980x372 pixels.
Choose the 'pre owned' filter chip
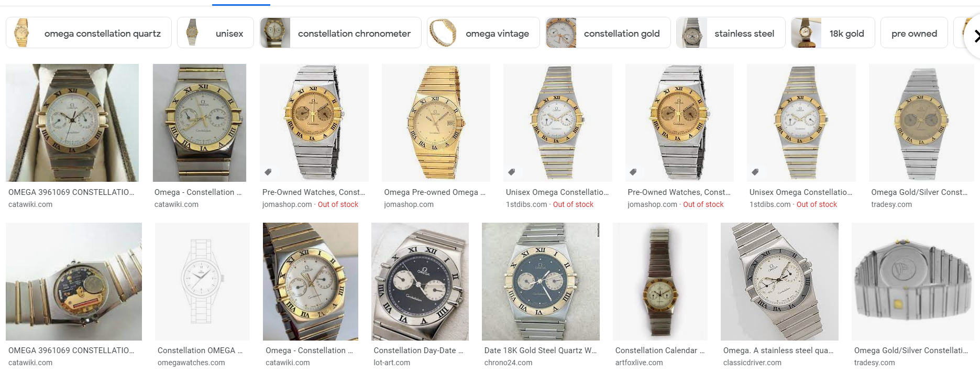[914, 32]
